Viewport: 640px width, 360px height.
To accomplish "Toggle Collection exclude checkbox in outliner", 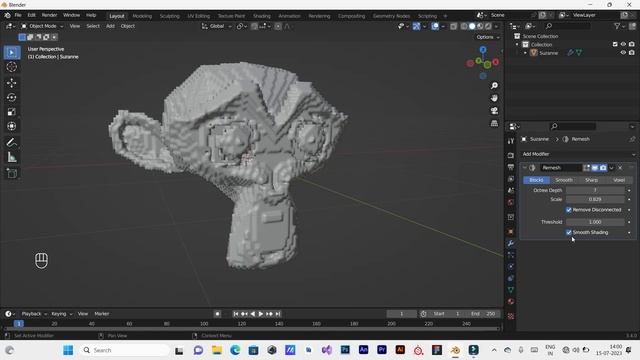I will [x=615, y=44].
